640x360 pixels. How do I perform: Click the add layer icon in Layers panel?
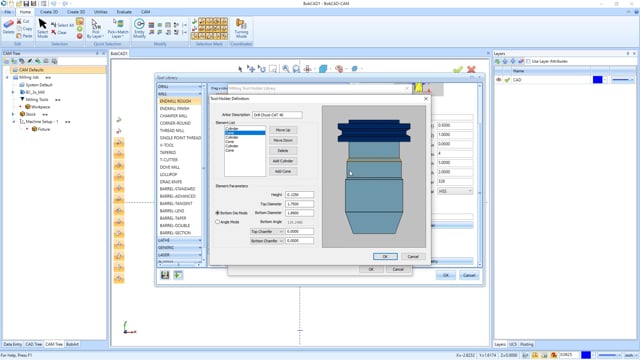pos(498,61)
